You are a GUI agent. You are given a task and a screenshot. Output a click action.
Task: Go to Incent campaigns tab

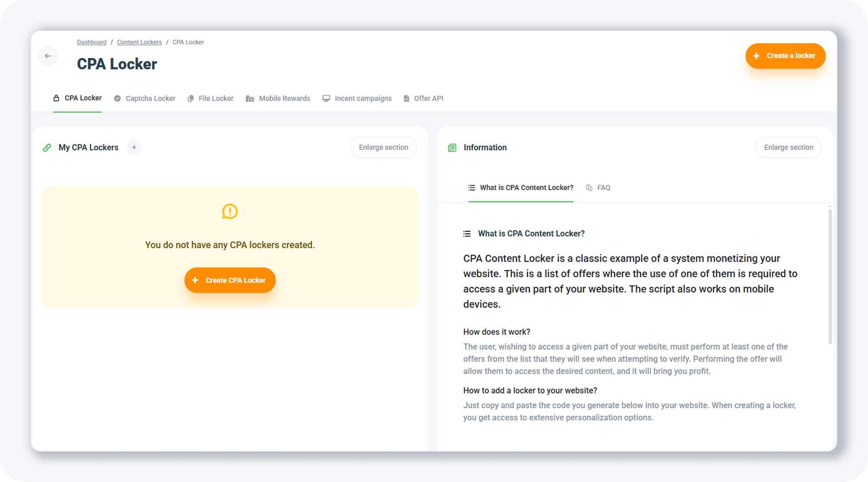click(357, 98)
